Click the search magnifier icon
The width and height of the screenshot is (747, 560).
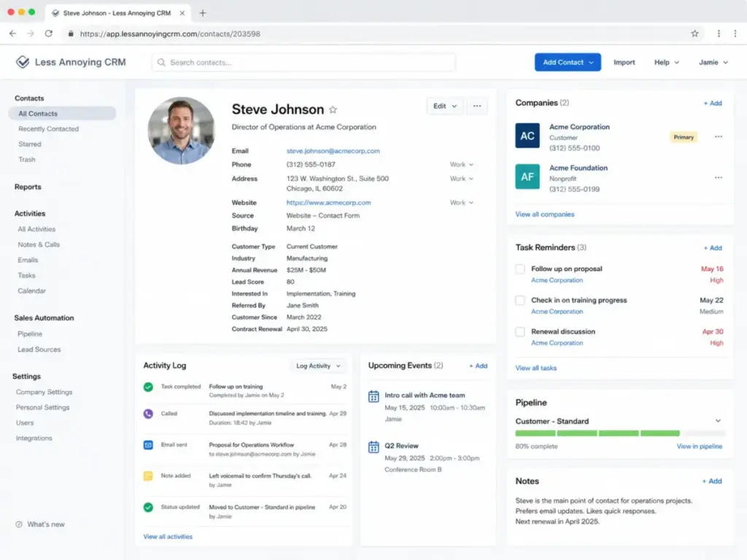click(161, 63)
